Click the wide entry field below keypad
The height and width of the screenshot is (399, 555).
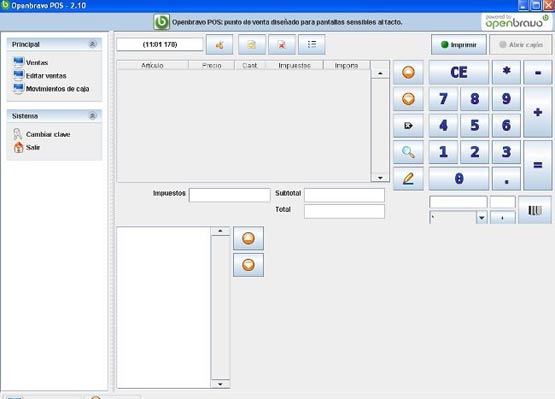[458, 202]
